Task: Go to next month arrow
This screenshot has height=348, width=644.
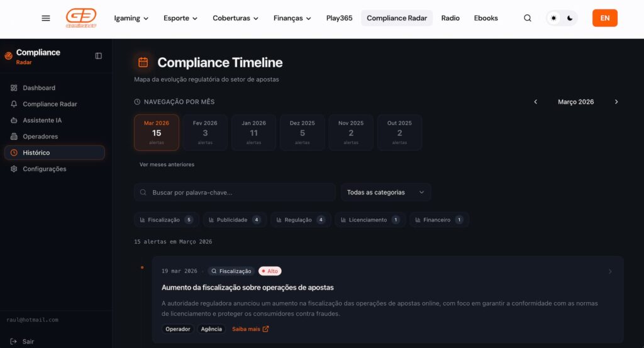Action: click(616, 102)
